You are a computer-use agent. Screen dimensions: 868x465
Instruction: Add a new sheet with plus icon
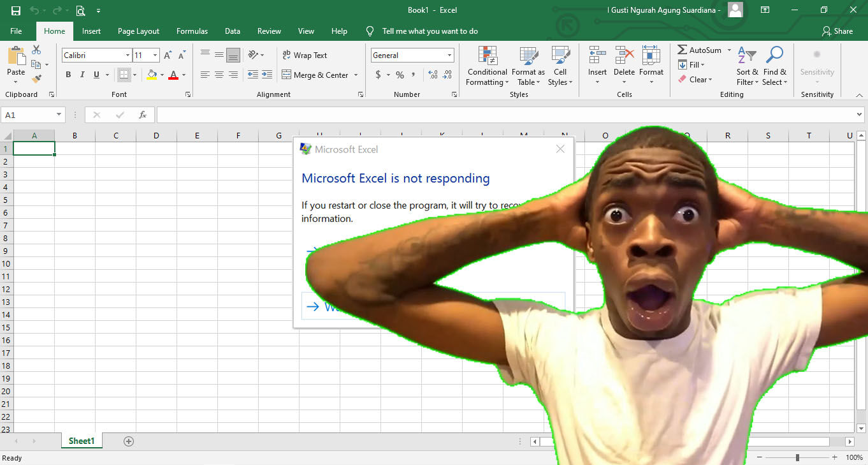pos(129,441)
